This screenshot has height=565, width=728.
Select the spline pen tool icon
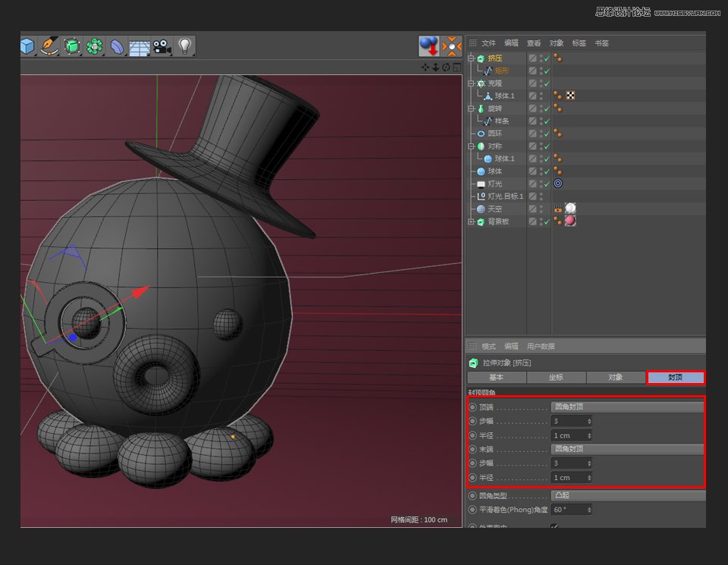tap(49, 46)
